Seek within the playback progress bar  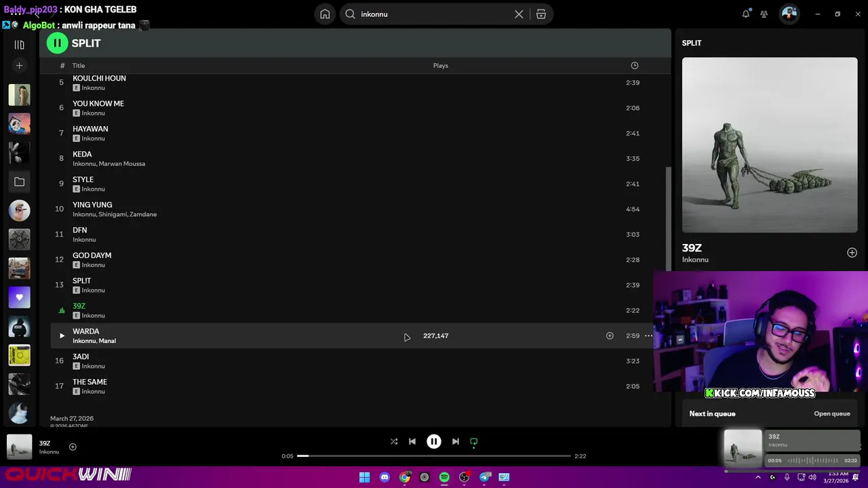(434, 456)
